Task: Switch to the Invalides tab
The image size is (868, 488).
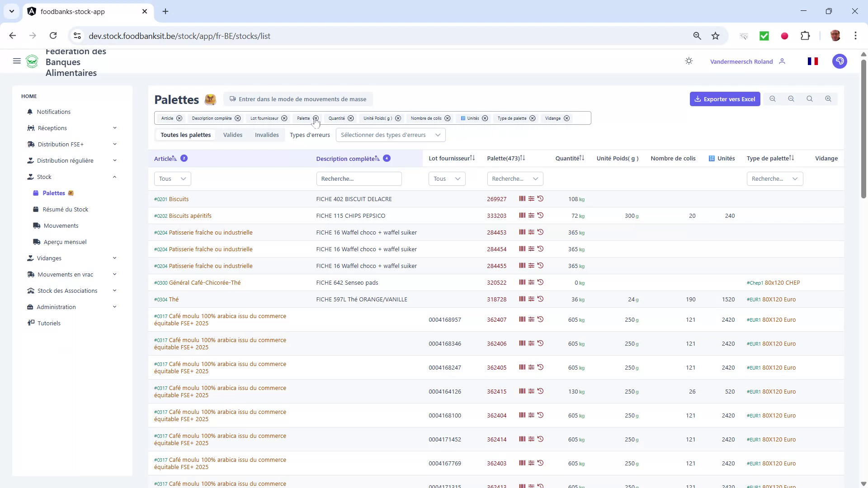Action: (267, 135)
